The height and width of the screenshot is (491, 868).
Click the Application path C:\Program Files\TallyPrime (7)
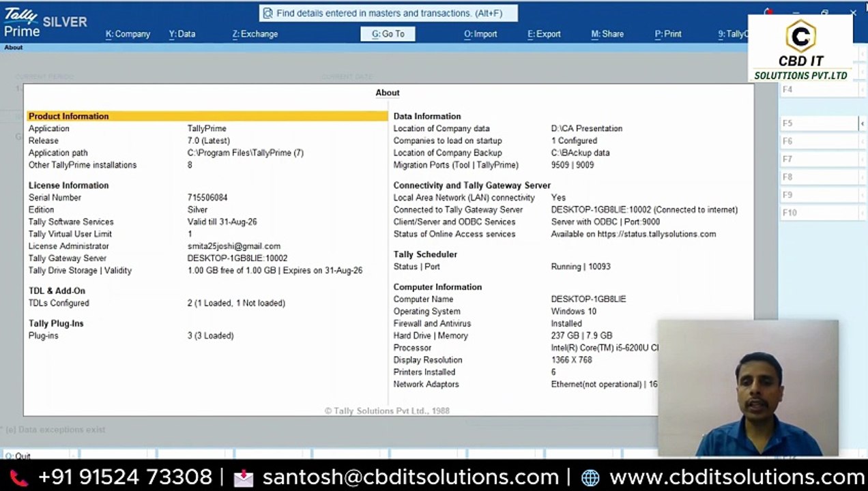pyautogui.click(x=246, y=153)
